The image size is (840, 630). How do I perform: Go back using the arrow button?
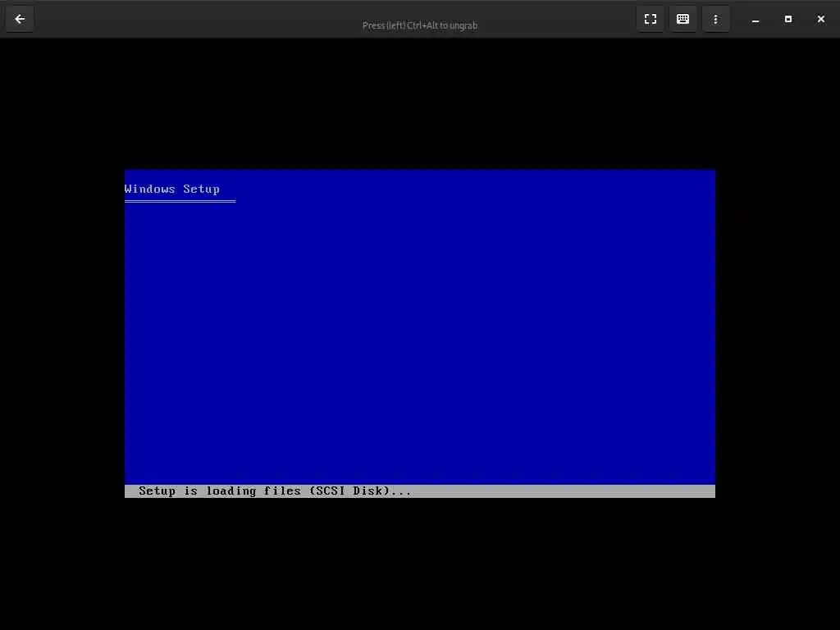20,20
